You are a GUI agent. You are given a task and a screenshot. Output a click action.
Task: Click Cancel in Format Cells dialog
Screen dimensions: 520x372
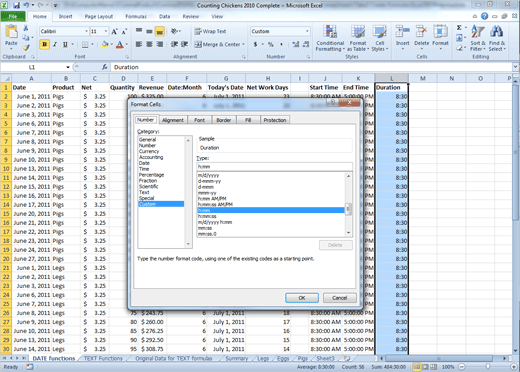pyautogui.click(x=340, y=298)
